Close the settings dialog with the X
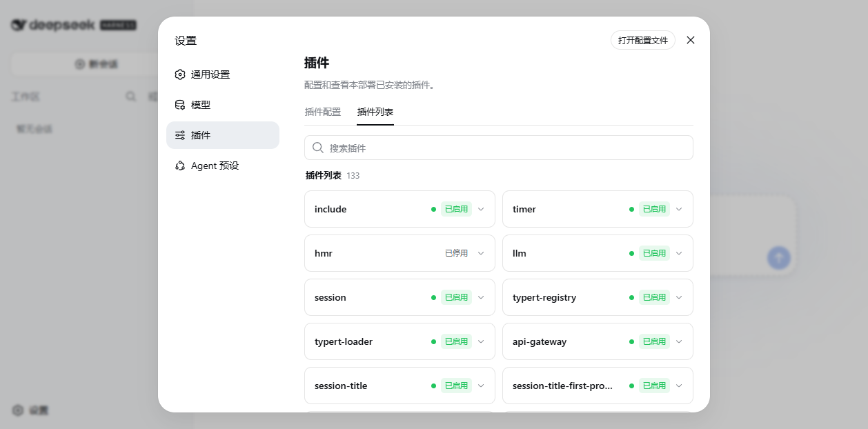868x429 pixels. pyautogui.click(x=691, y=40)
